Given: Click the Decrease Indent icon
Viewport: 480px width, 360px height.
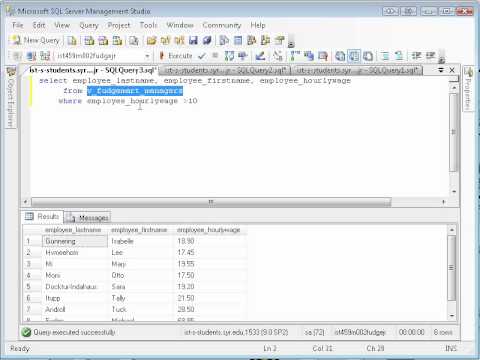Looking at the screenshot, I should (416, 56).
